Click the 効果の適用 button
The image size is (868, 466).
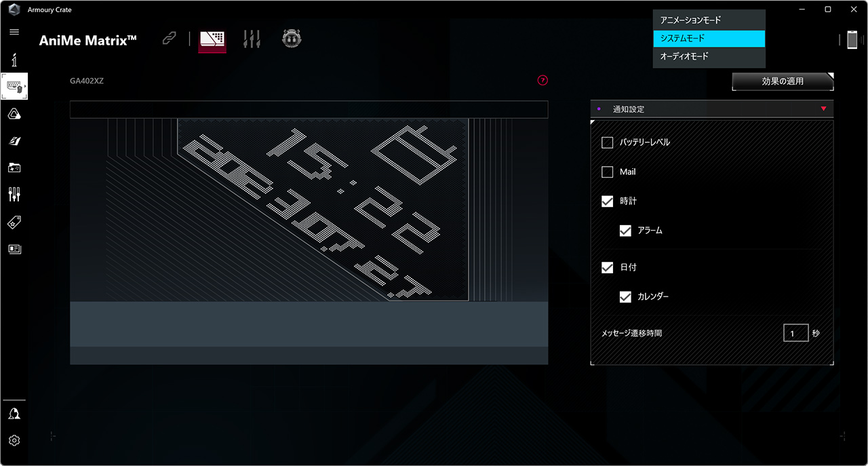pos(783,81)
